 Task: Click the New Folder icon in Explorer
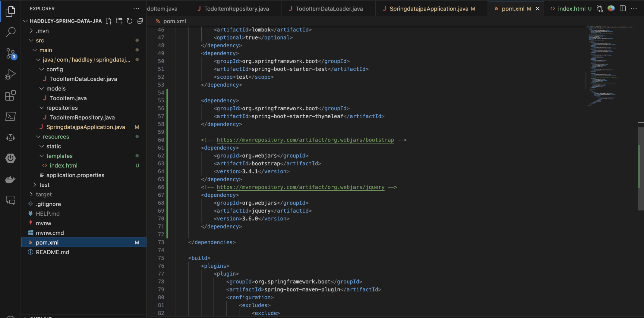119,21
